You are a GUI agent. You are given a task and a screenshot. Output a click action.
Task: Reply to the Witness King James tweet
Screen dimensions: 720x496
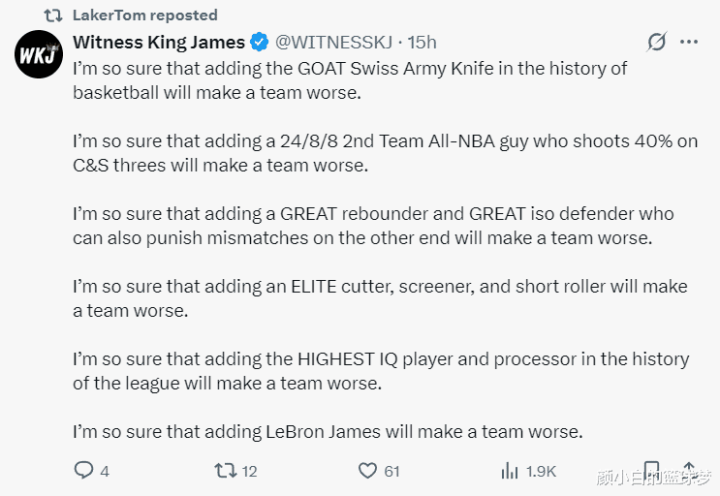tap(84, 470)
